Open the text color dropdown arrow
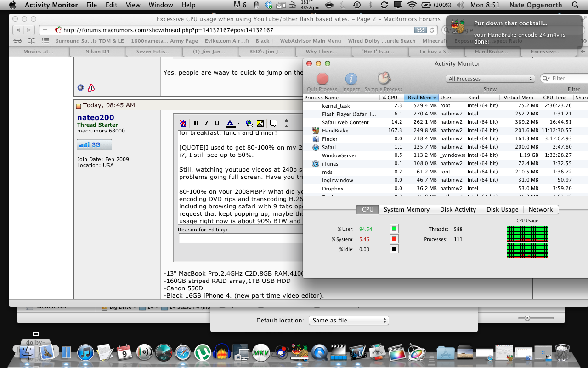The height and width of the screenshot is (368, 588). point(238,123)
